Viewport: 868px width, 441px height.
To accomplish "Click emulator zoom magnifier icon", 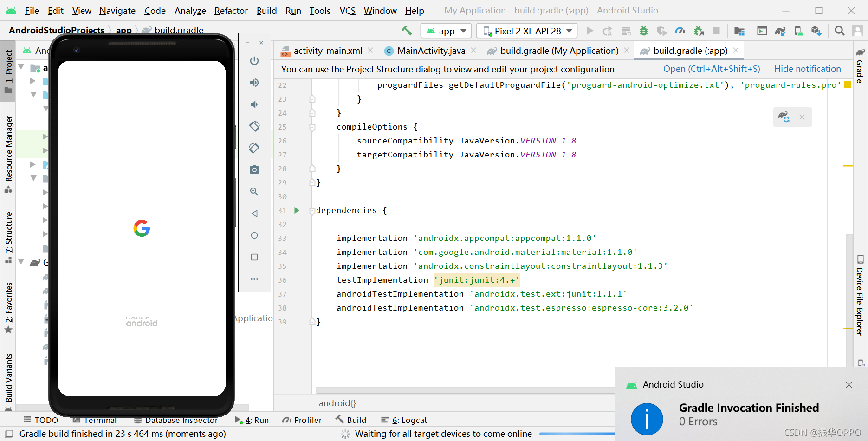I will coord(254,192).
